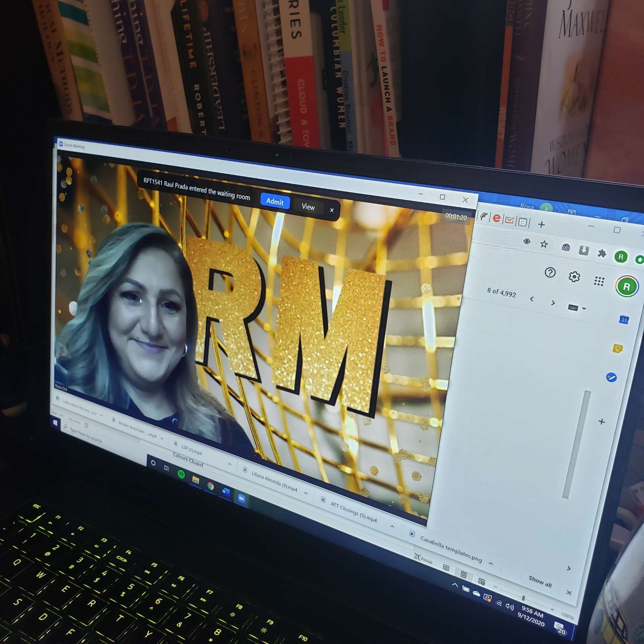This screenshot has width=644, height=644.
Task: Open Google Tasks side panel icon
Action: click(x=611, y=377)
